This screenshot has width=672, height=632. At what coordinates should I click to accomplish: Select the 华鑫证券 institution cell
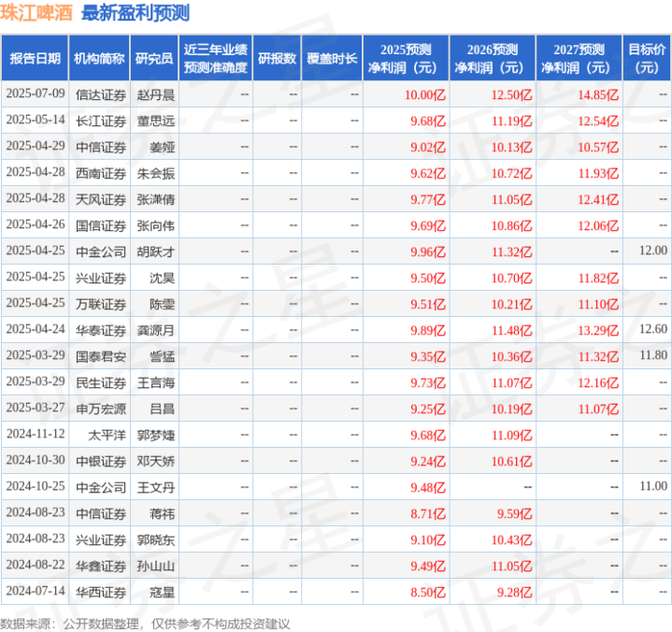[101, 566]
